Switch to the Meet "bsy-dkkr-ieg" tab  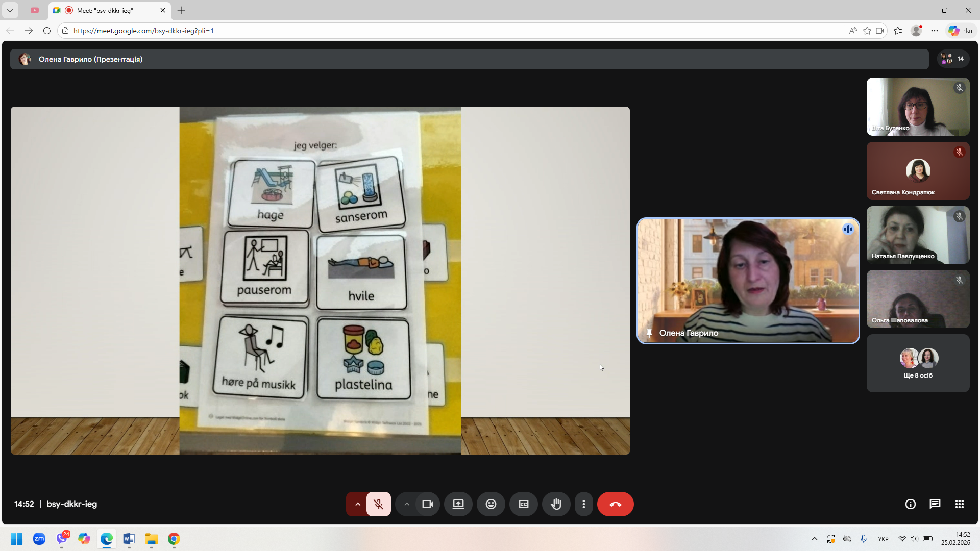click(105, 10)
